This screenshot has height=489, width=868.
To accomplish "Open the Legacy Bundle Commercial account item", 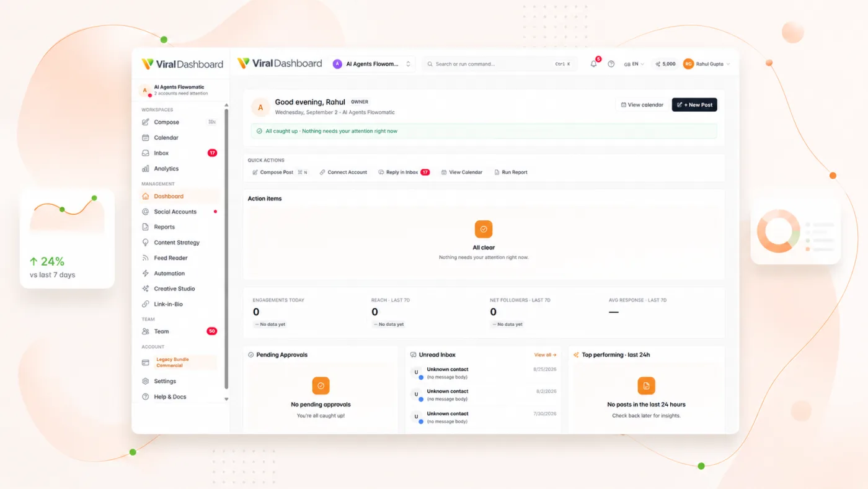I will point(180,362).
